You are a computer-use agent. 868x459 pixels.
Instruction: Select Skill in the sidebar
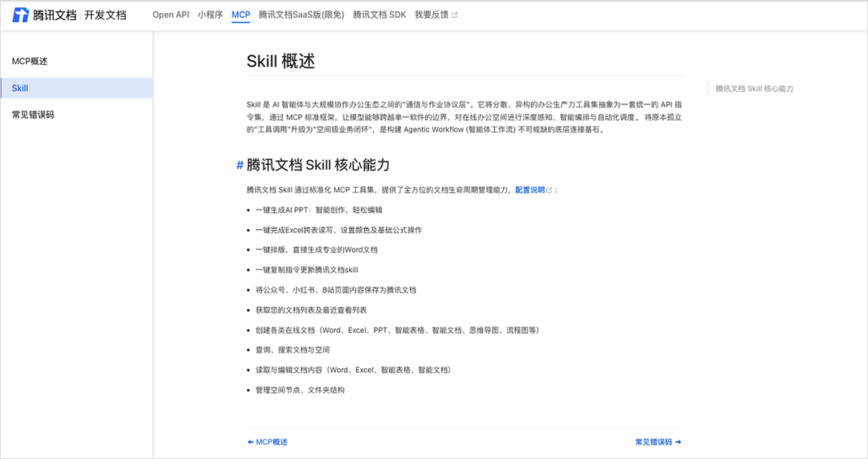76,88
